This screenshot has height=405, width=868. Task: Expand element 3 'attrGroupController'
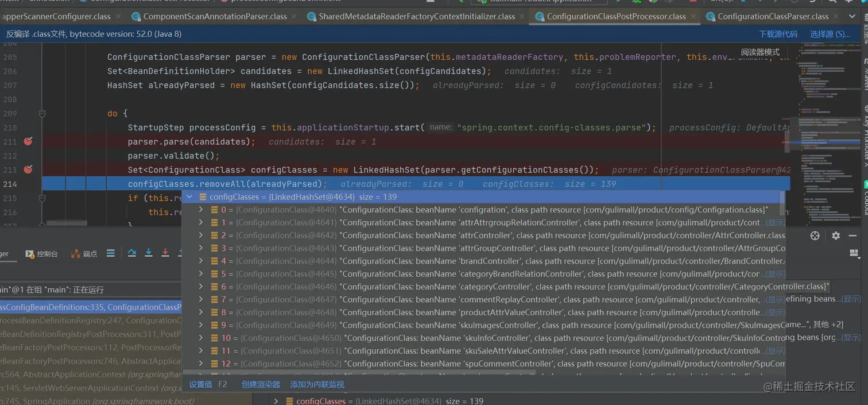200,248
